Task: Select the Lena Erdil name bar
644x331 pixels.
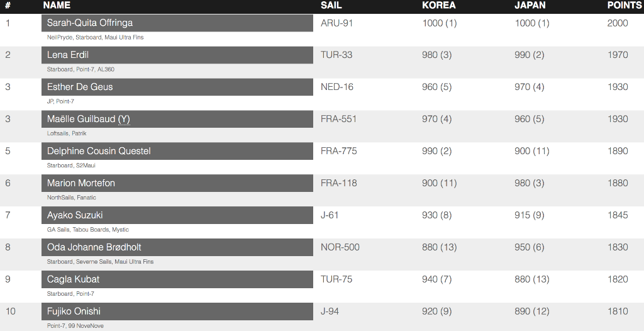Action: pos(177,55)
